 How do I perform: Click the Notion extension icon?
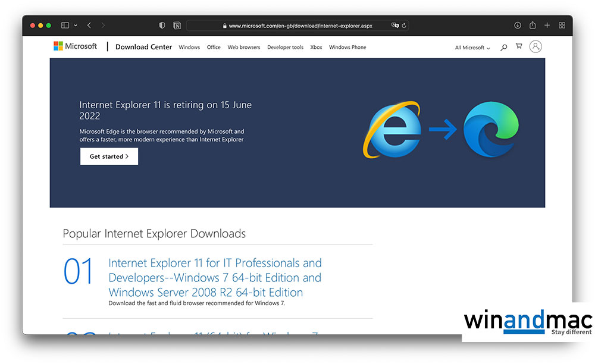177,26
